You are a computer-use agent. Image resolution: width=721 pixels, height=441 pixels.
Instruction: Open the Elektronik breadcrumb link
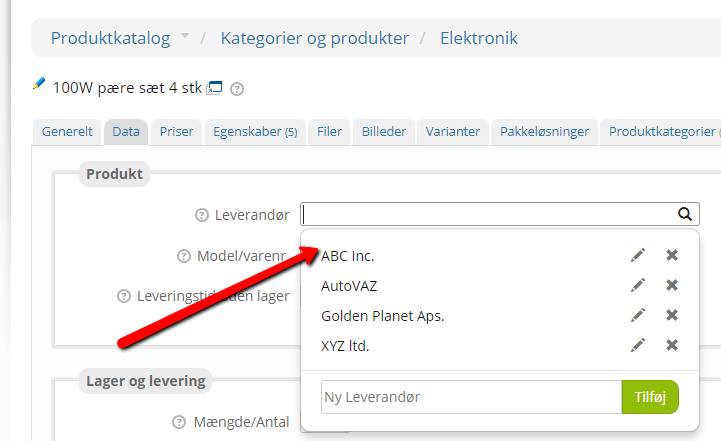[x=479, y=38]
